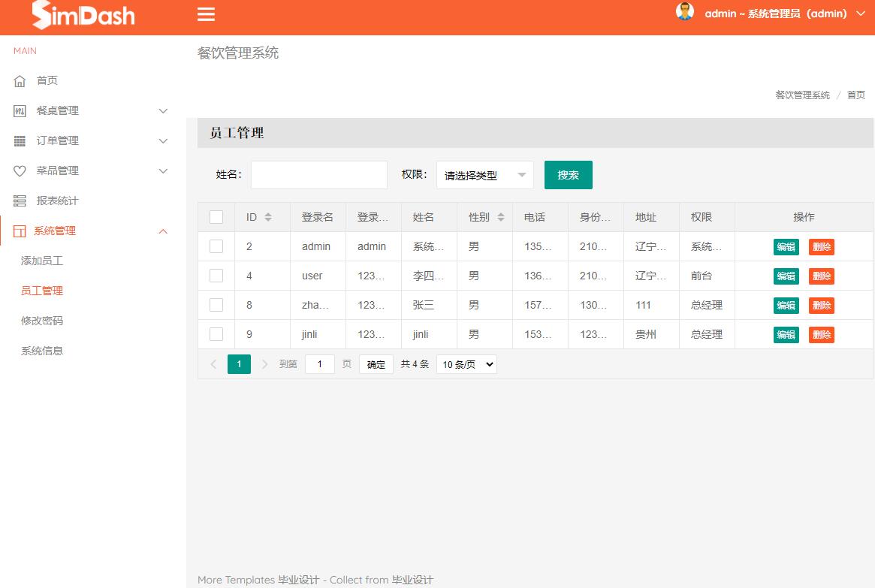The width and height of the screenshot is (875, 588).
Task: Click the admin avatar icon
Action: 684,12
